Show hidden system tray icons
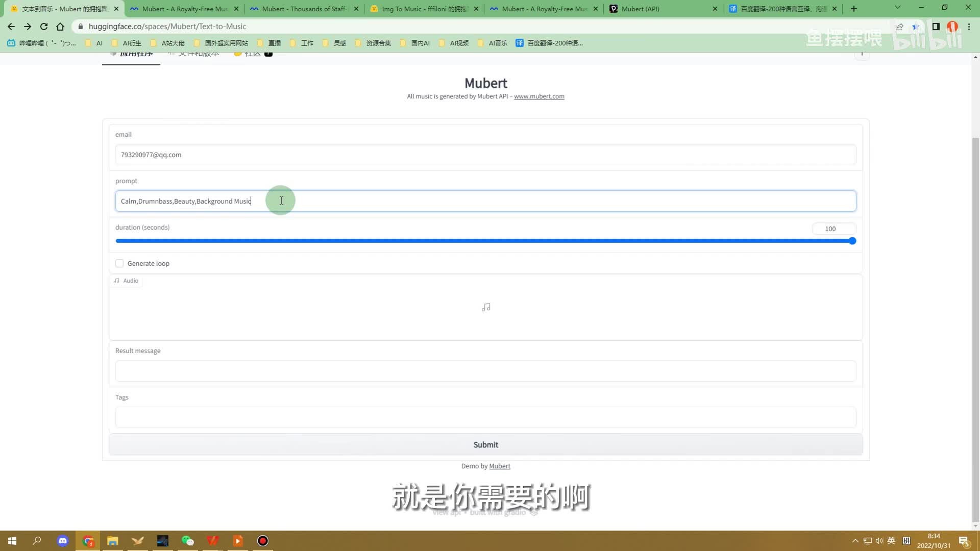This screenshot has width=980, height=551. [x=855, y=541]
